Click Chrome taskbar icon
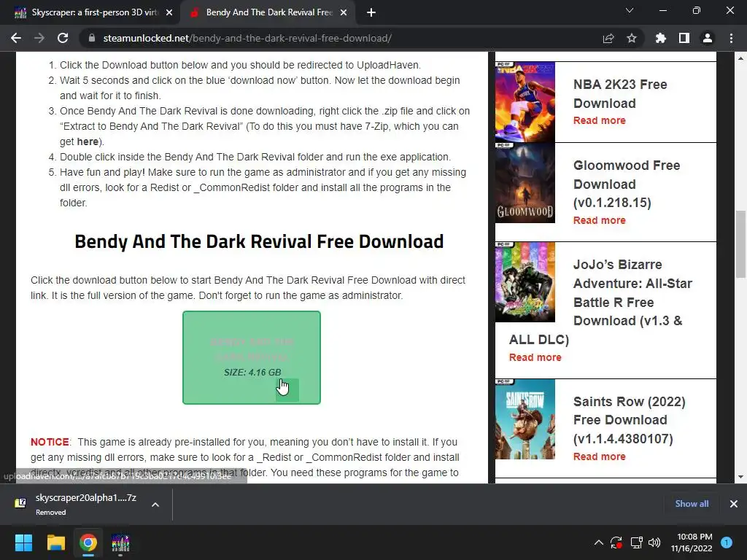 coord(88,542)
